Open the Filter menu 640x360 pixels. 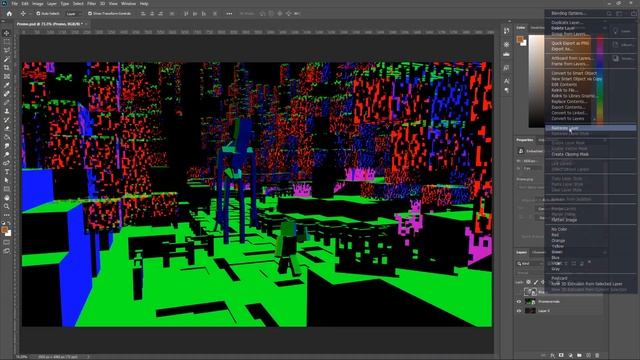pos(92,4)
